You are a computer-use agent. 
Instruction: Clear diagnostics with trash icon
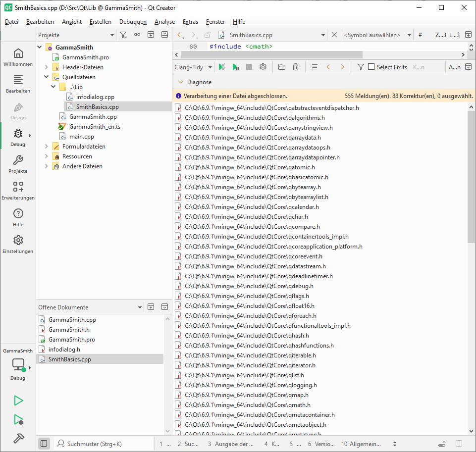click(296, 67)
